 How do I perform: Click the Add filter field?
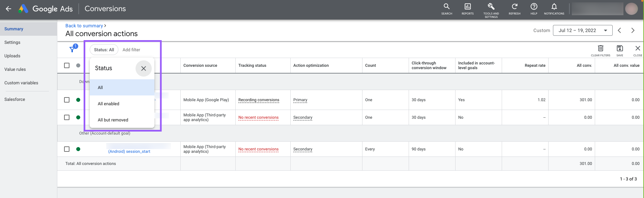coord(131,50)
